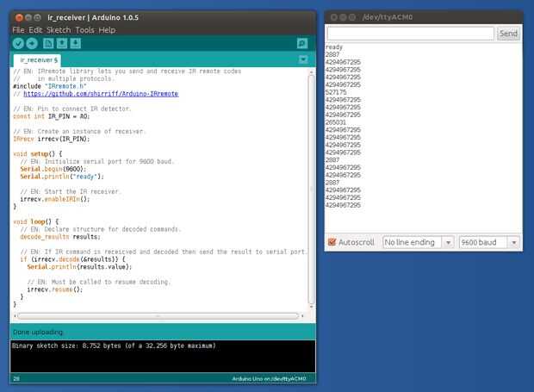Click the 'IRrecv irrecv(IR_PIN);' line
This screenshot has width=534, height=392.
[x=52, y=139]
